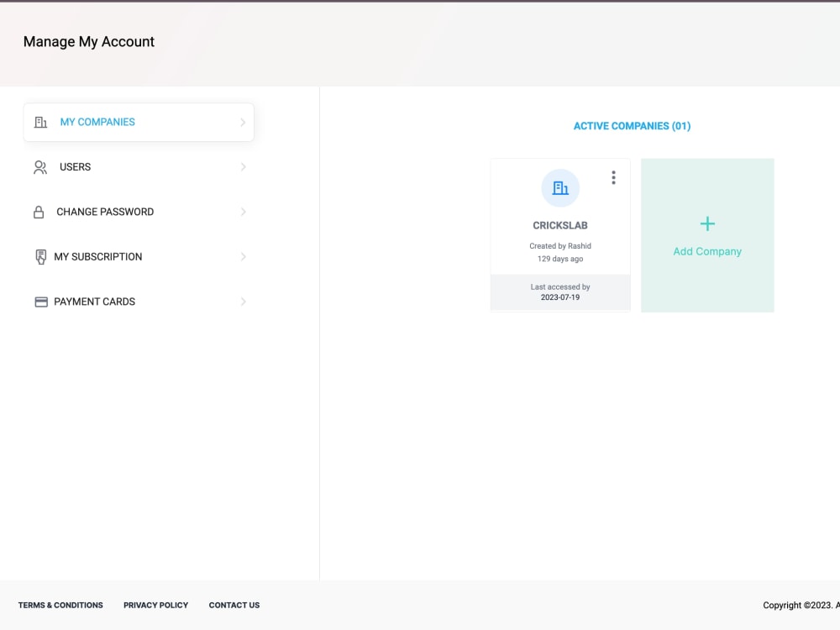840x630 pixels.
Task: Click the Add Company label
Action: click(x=707, y=252)
